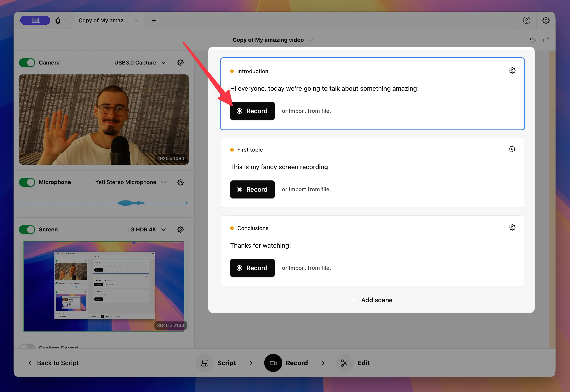Click the orange status dot beside Introduction

(x=232, y=71)
